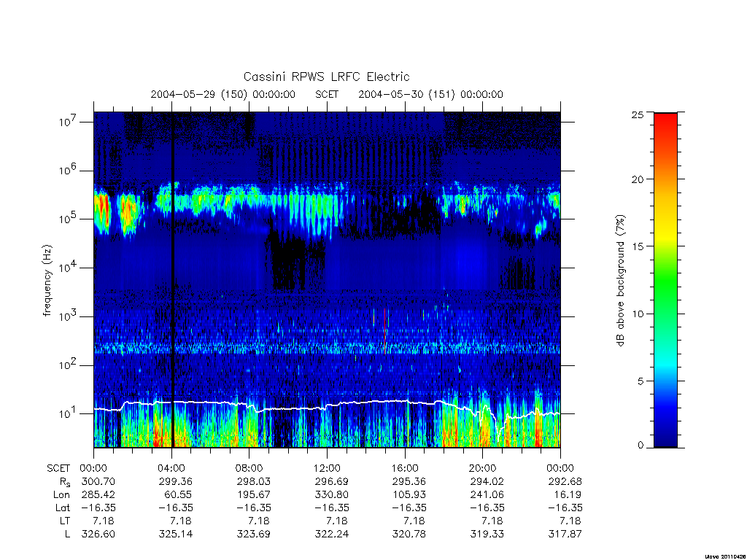Viewport: 747px width, 560px height.
Task: Click the L value '319.33'
Action: click(x=487, y=534)
